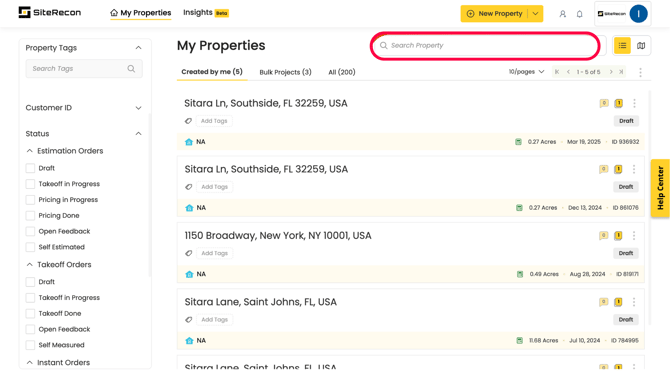The image size is (670, 377).
Task: Collapse Instant Orders group
Action: tap(29, 362)
